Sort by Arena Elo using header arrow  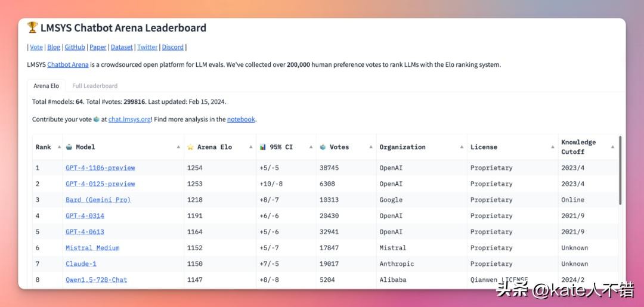tap(252, 147)
